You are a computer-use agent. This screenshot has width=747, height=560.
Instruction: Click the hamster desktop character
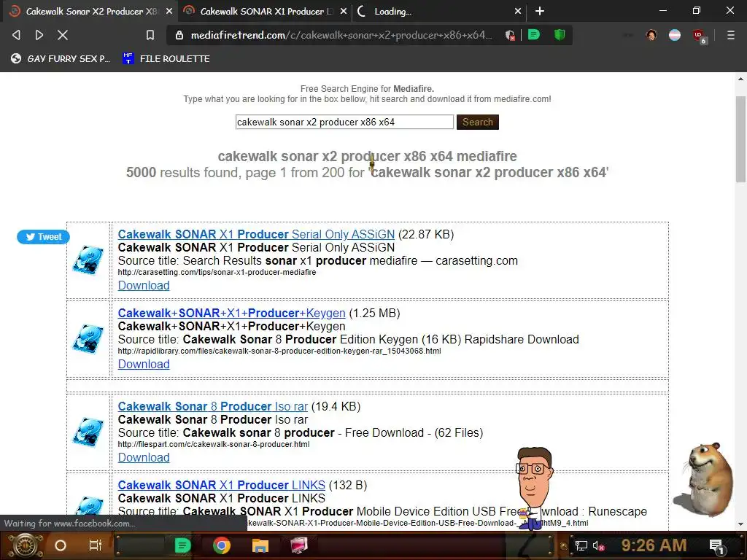point(703,479)
